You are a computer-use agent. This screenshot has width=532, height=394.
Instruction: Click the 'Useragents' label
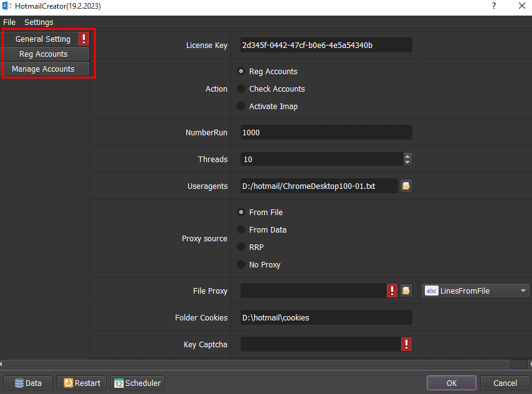[x=207, y=186]
